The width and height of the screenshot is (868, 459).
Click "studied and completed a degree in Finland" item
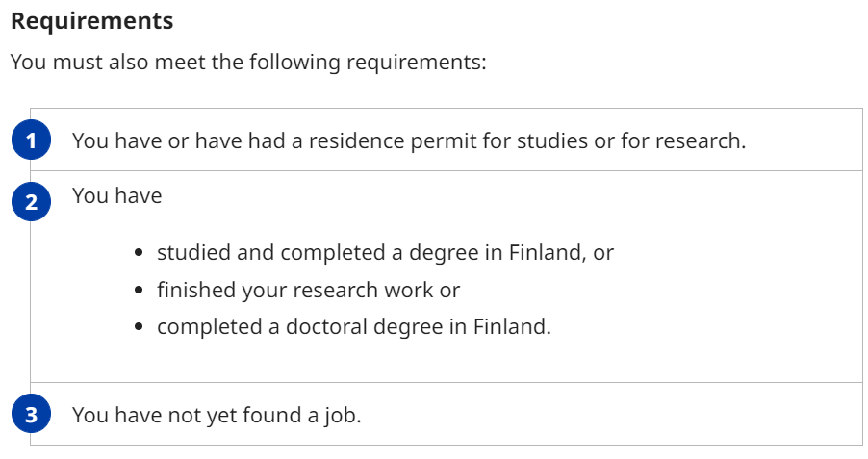tap(385, 253)
